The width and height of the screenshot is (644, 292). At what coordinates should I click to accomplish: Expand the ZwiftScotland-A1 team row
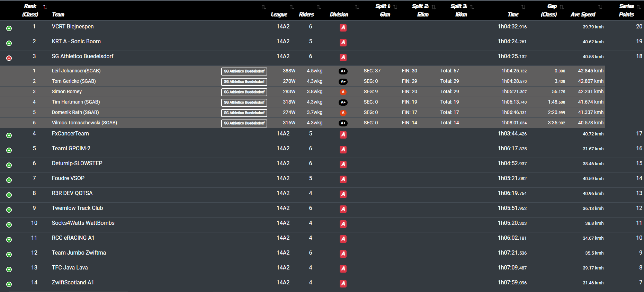(9, 284)
